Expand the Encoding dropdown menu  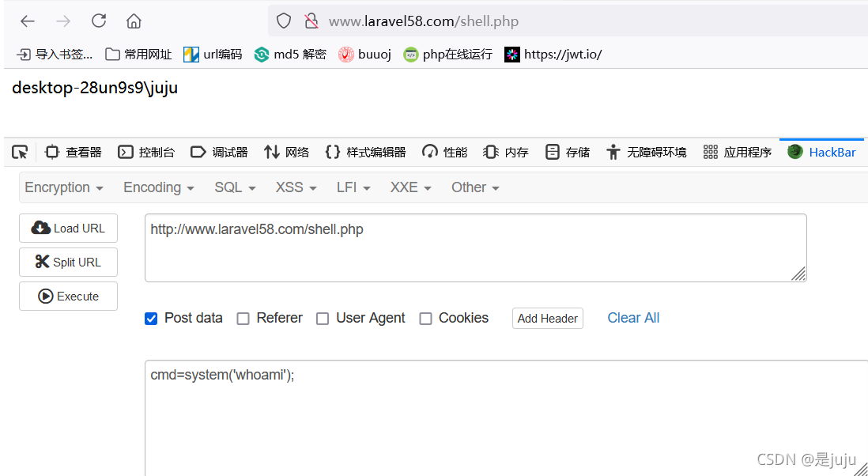click(159, 187)
